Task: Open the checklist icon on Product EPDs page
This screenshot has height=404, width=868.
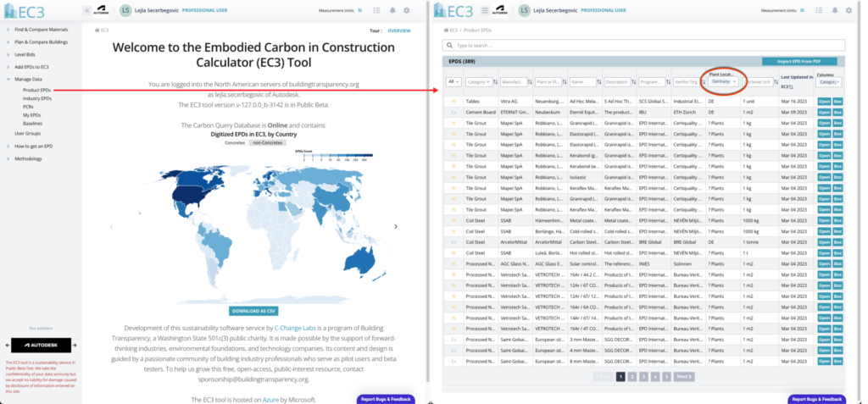Action: point(820,10)
